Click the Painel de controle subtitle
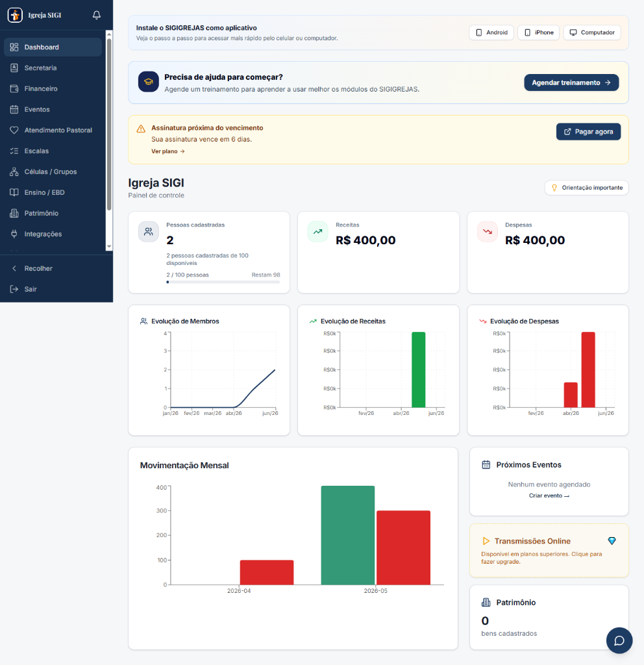Screen dimensions: 644x665 [x=156, y=195]
